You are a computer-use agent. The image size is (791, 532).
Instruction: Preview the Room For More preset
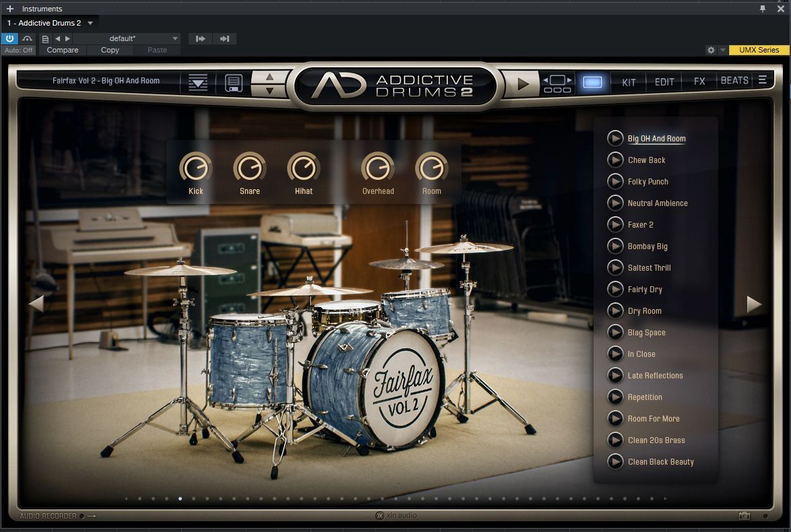click(615, 419)
